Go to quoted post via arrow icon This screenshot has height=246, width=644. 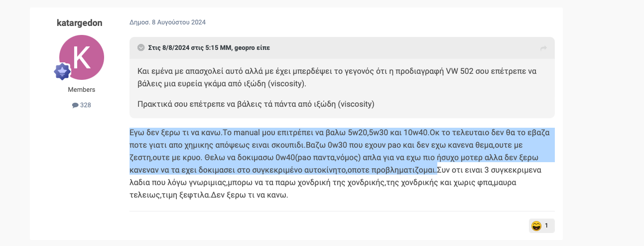(543, 48)
